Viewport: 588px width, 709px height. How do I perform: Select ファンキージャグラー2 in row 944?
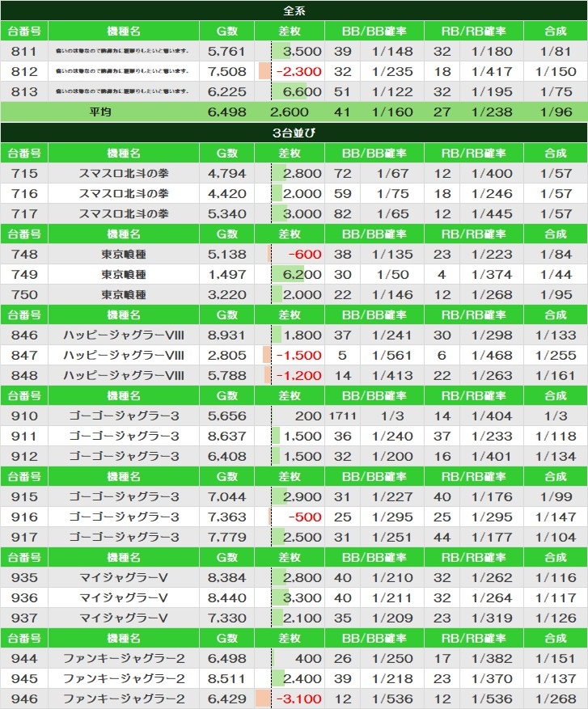124,659
